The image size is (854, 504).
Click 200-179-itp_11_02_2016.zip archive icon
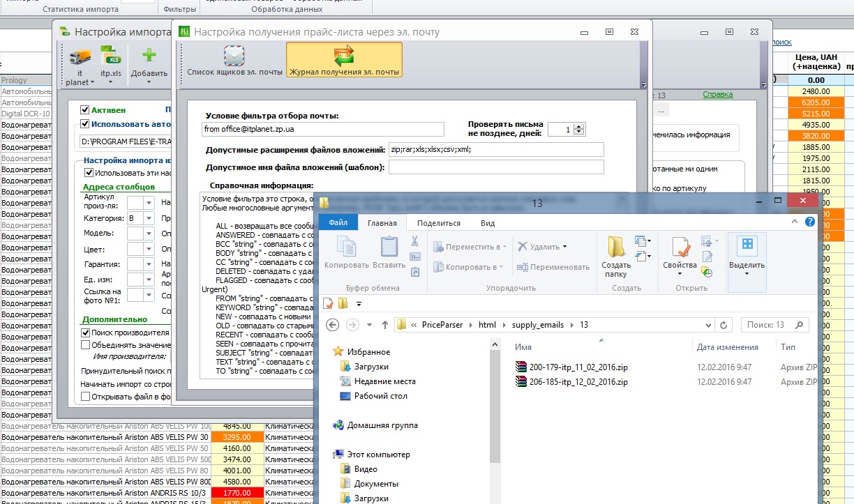[x=520, y=367]
